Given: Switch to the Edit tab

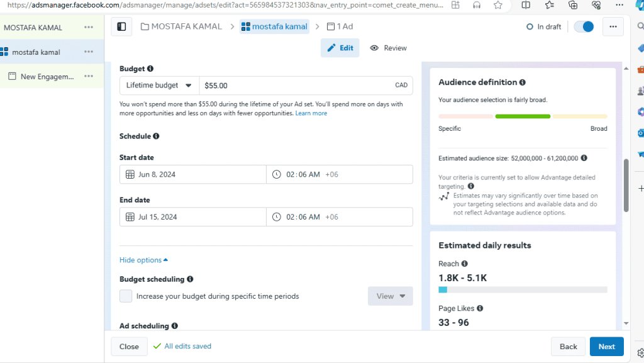Looking at the screenshot, I should tap(340, 48).
